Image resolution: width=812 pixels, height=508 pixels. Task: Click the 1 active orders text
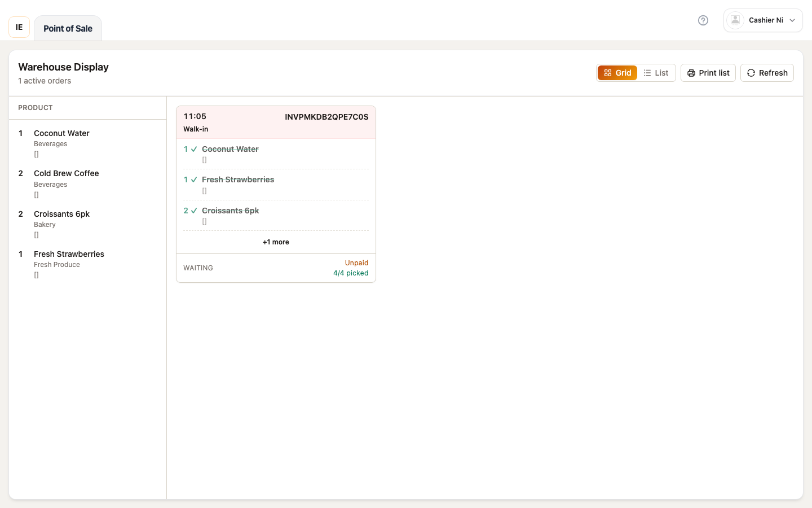pos(45,81)
